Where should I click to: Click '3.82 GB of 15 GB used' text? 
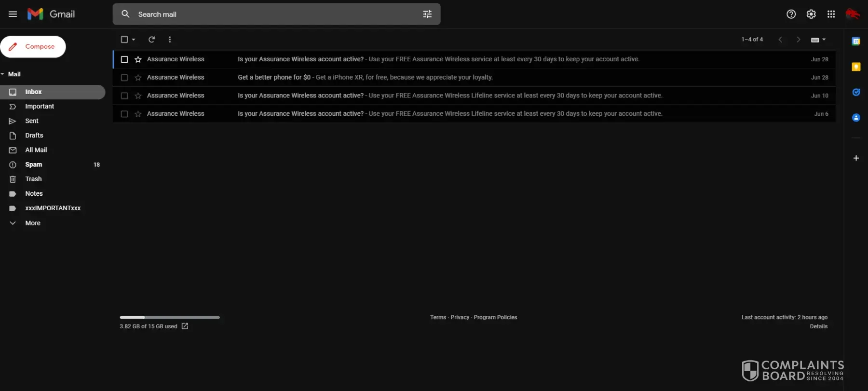pos(149,326)
